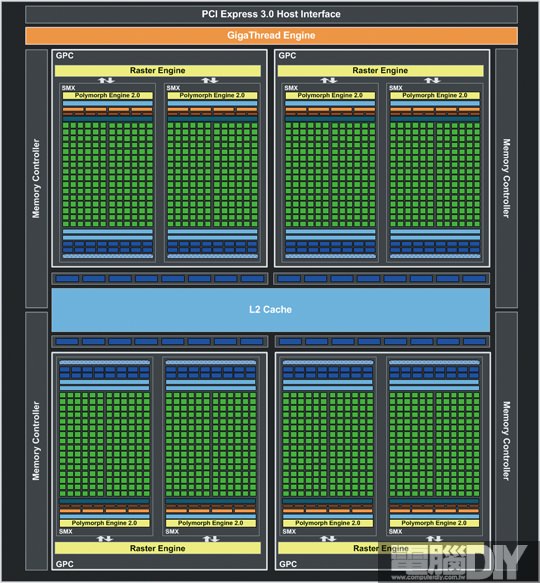Select the orange GigaThread Engine bar
540x583 pixels.
(271, 36)
